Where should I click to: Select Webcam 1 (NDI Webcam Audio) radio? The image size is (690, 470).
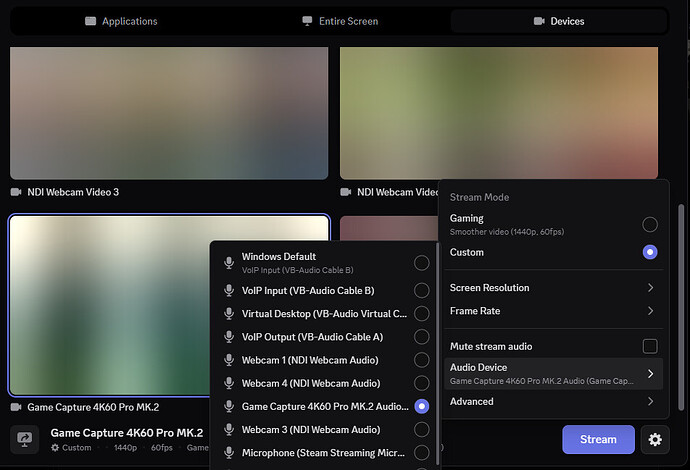pyautogui.click(x=421, y=360)
